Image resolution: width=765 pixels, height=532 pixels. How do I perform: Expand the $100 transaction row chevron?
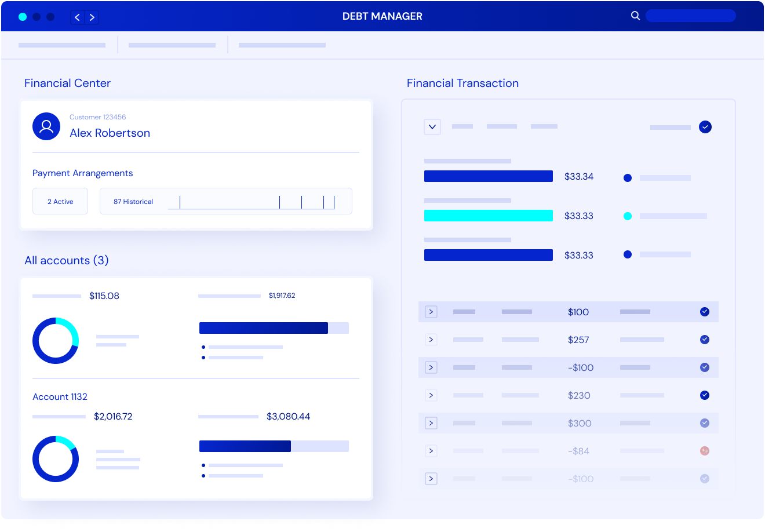(x=431, y=311)
